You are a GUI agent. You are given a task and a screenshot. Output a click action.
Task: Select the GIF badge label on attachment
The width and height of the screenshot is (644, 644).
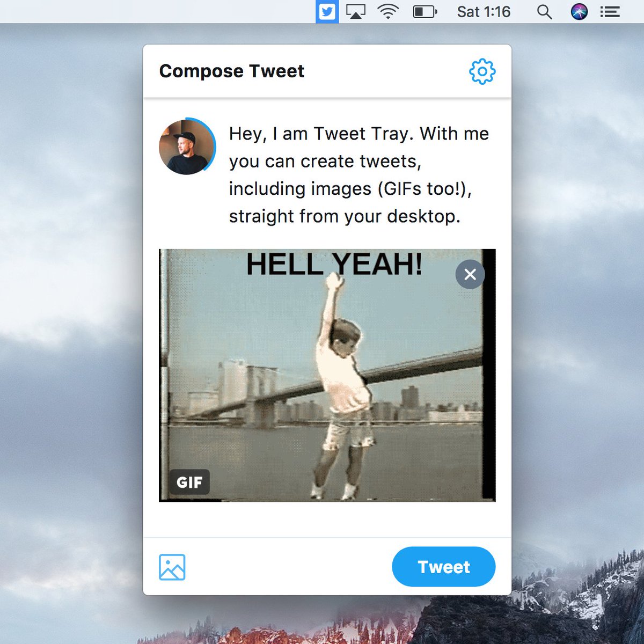pyautogui.click(x=189, y=482)
